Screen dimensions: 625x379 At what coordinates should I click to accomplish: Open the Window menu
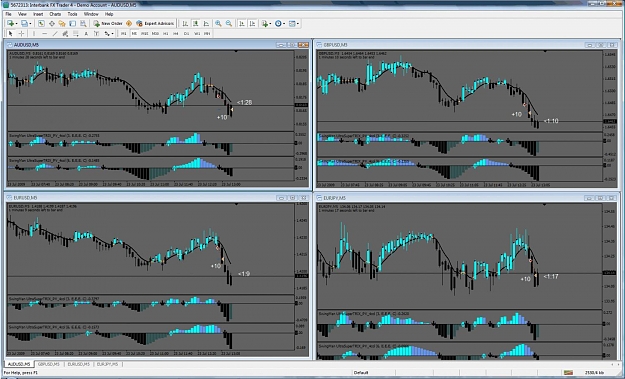91,14
